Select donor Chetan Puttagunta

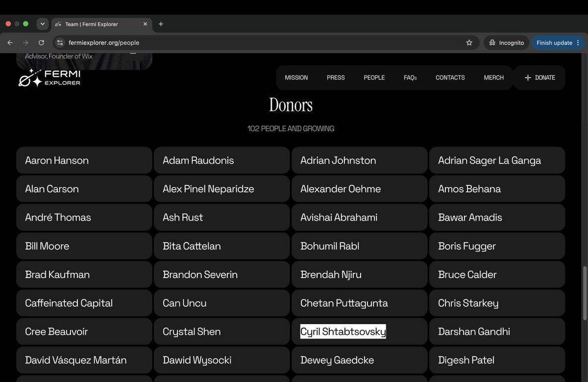tap(360, 303)
